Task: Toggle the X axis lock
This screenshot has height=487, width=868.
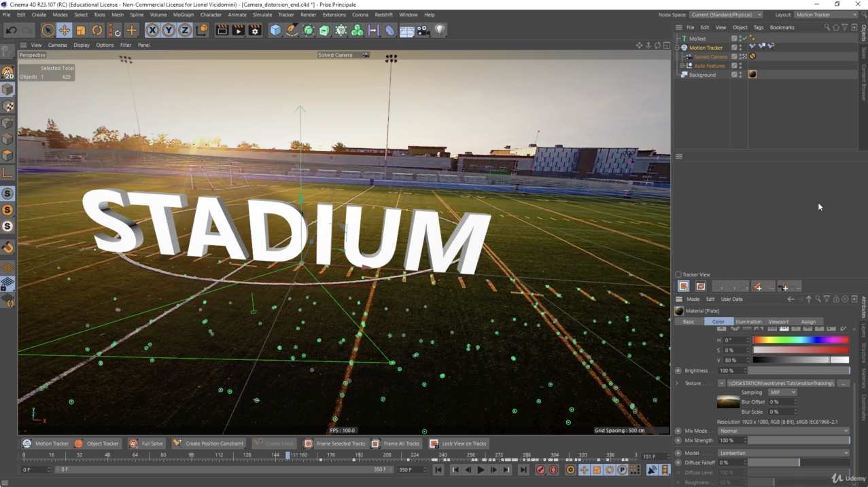Action: (x=152, y=30)
